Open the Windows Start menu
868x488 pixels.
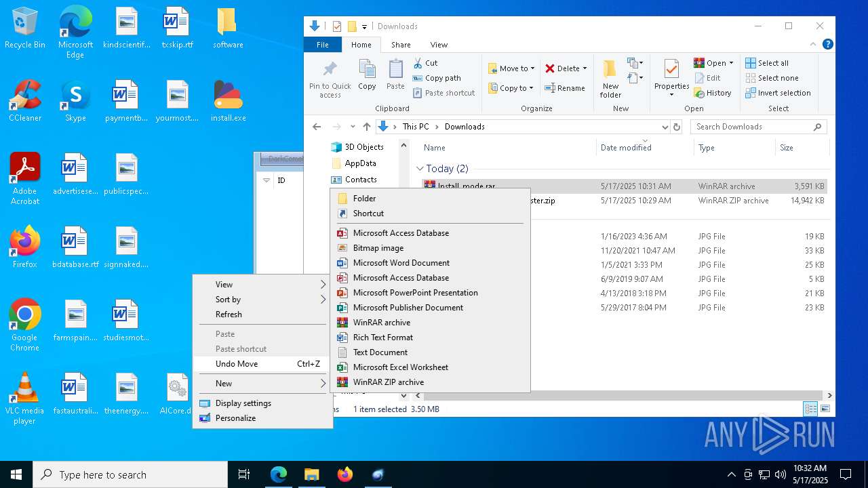click(x=16, y=474)
